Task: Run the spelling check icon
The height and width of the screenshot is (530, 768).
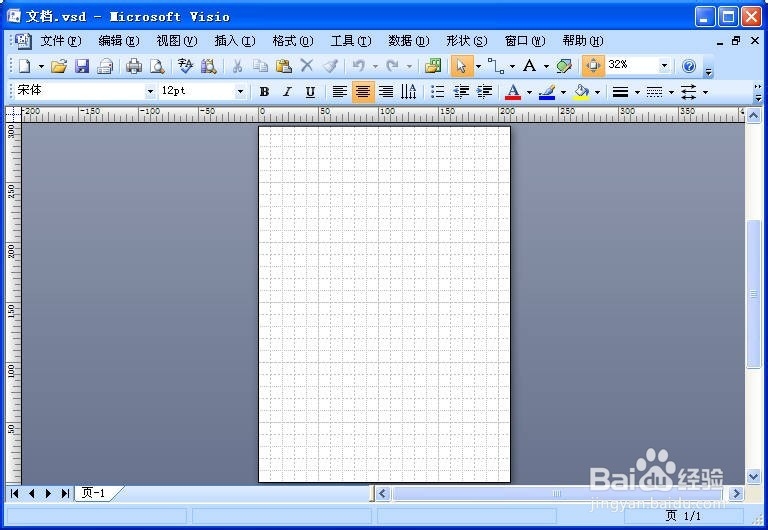Action: [x=185, y=66]
